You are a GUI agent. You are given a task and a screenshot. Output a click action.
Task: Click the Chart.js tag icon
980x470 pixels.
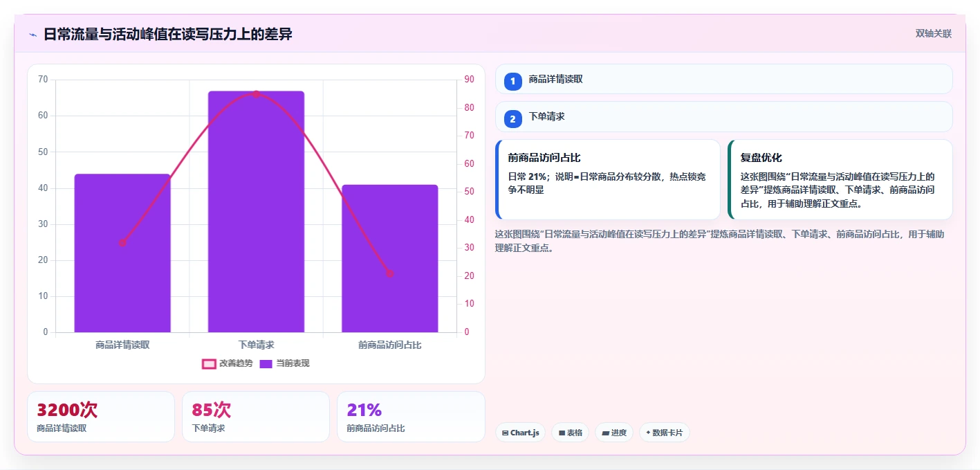point(506,433)
